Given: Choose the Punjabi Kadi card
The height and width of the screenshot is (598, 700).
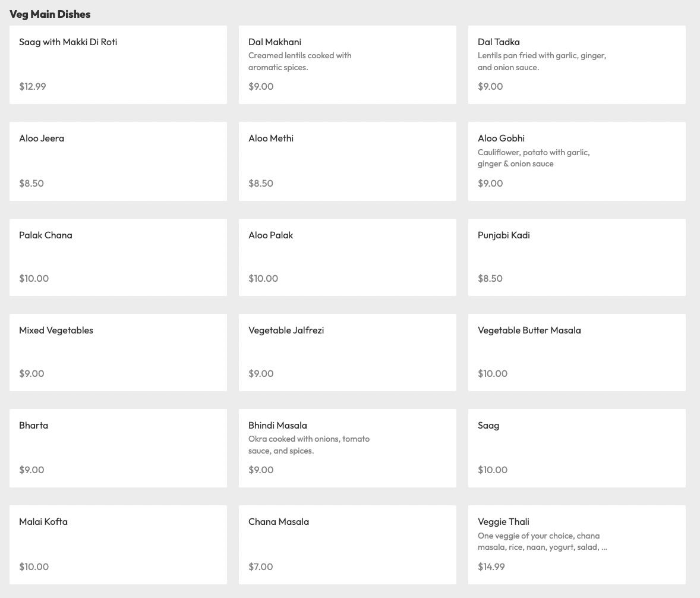Looking at the screenshot, I should click(576, 257).
